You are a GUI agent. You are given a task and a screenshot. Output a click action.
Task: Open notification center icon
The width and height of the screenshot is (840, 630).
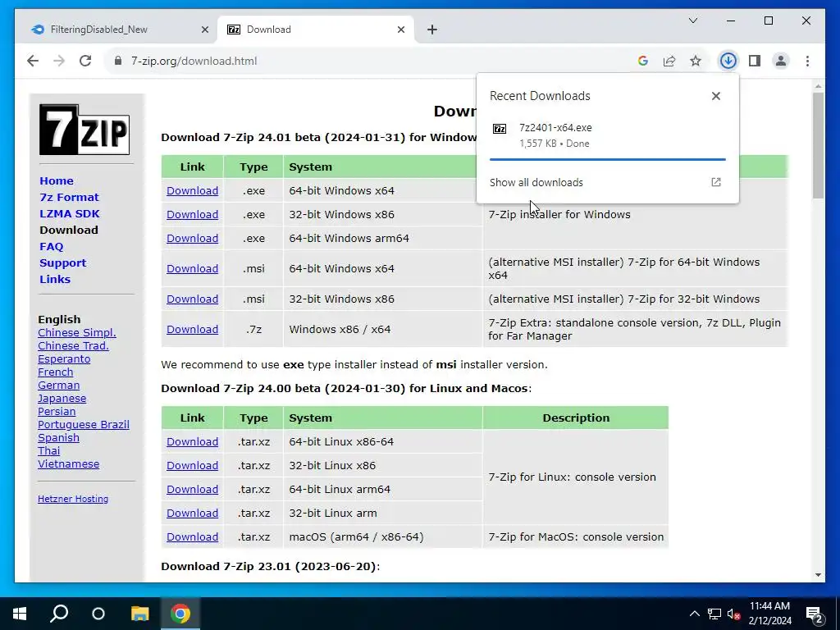(x=814, y=614)
